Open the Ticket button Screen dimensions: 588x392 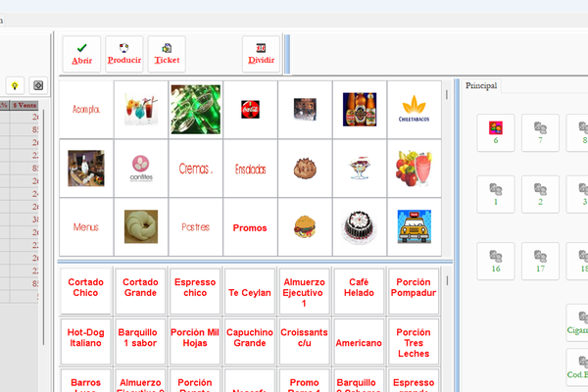[x=167, y=54]
